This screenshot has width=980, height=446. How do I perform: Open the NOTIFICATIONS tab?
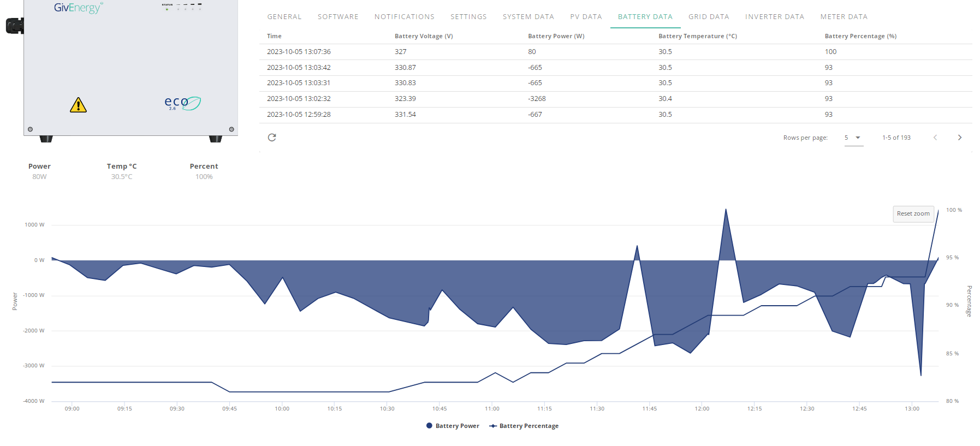405,17
